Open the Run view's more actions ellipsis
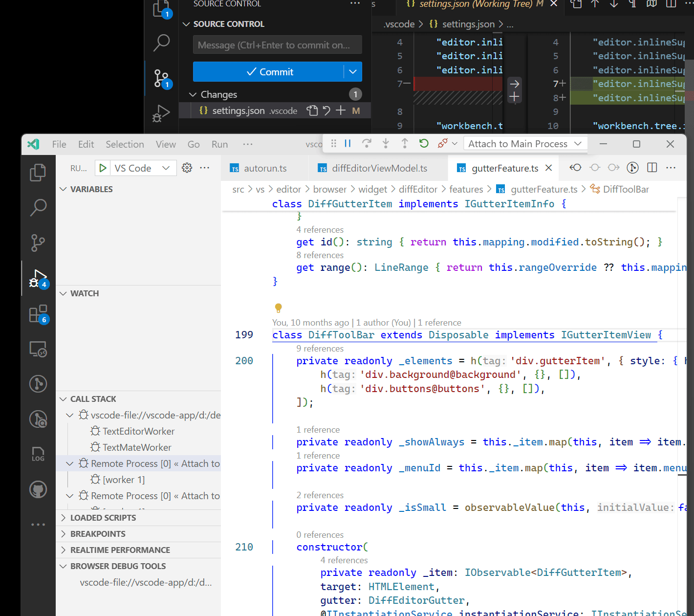This screenshot has width=694, height=616. click(x=205, y=168)
